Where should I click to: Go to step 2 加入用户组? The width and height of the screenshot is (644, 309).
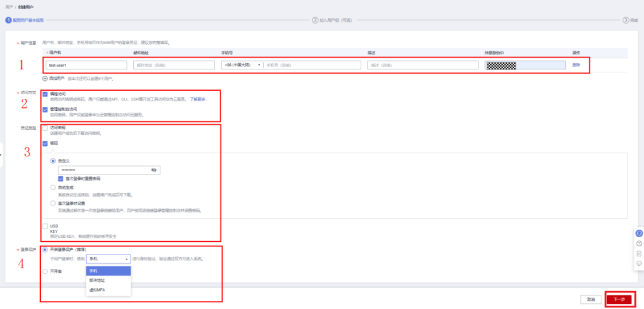click(332, 20)
